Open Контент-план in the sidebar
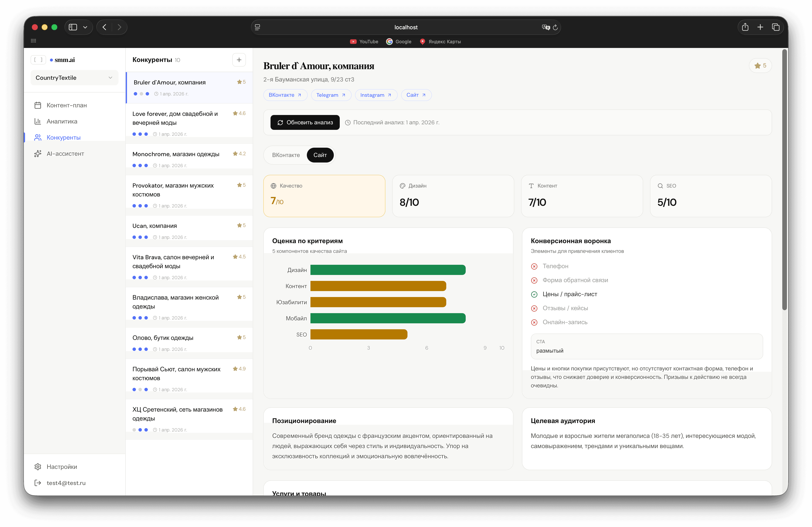812x527 pixels. pos(74,105)
